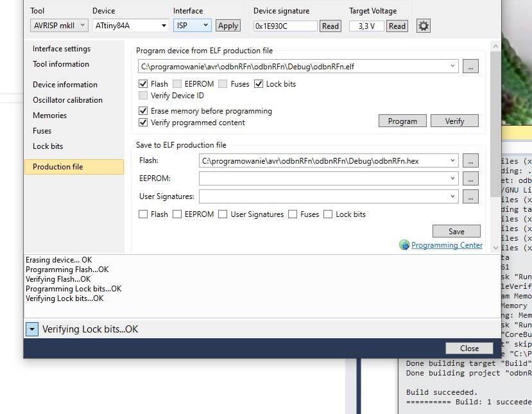Click the Target Voltage field 3,3 V

[x=366, y=26]
